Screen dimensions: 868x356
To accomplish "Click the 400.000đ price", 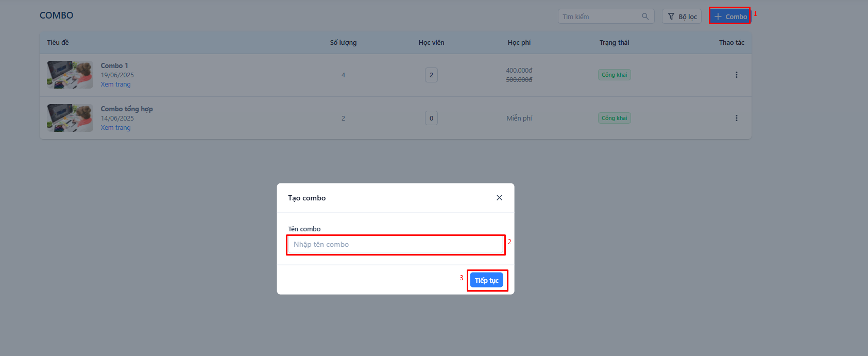I will tap(519, 70).
